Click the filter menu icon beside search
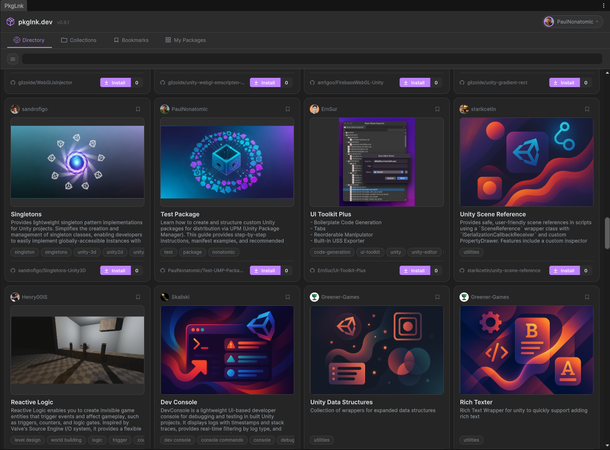Screen dimensions: 610x450 point(13,59)
